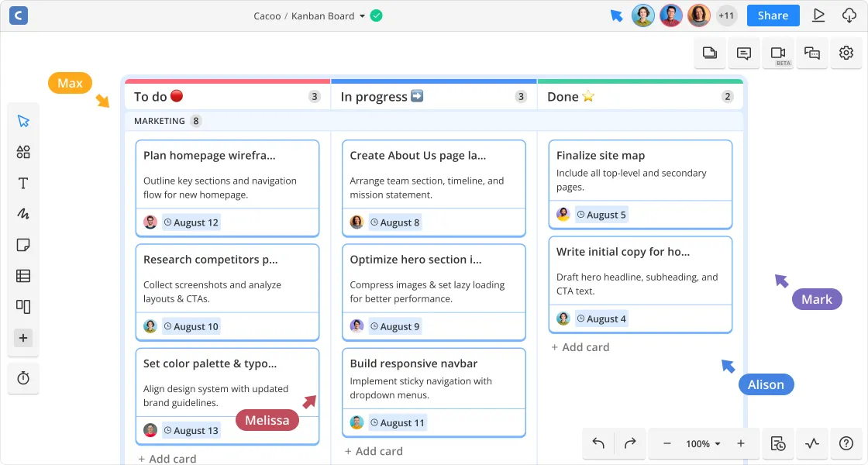868x465 pixels.
Task: Open the 100% zoom level dropdown
Action: [703, 444]
